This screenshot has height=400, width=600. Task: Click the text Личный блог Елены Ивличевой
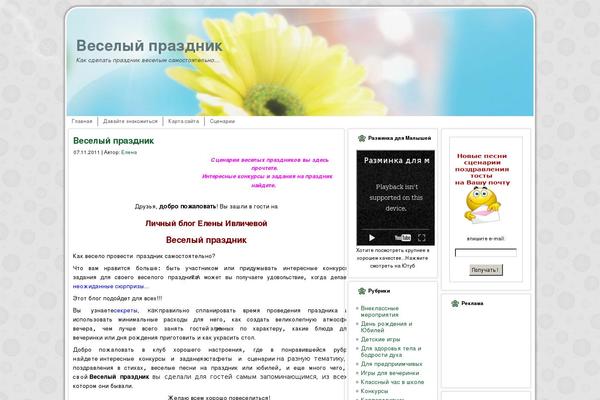(x=206, y=224)
